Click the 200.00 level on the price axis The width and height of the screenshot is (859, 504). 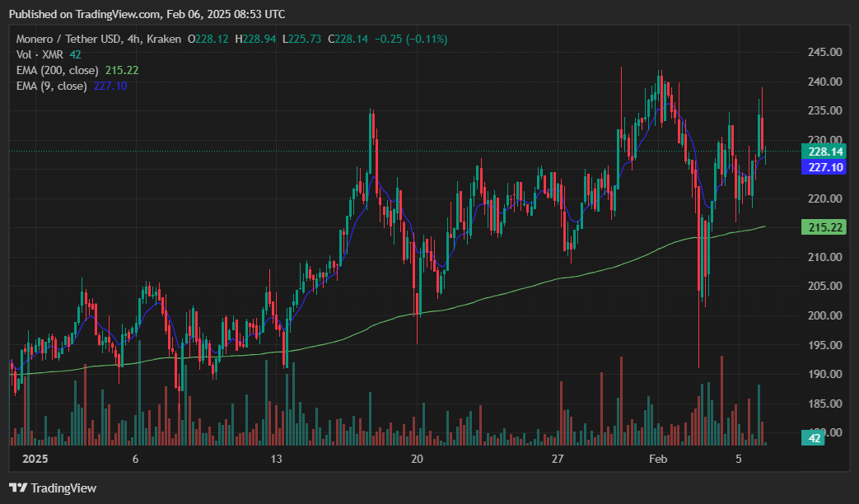(x=824, y=315)
